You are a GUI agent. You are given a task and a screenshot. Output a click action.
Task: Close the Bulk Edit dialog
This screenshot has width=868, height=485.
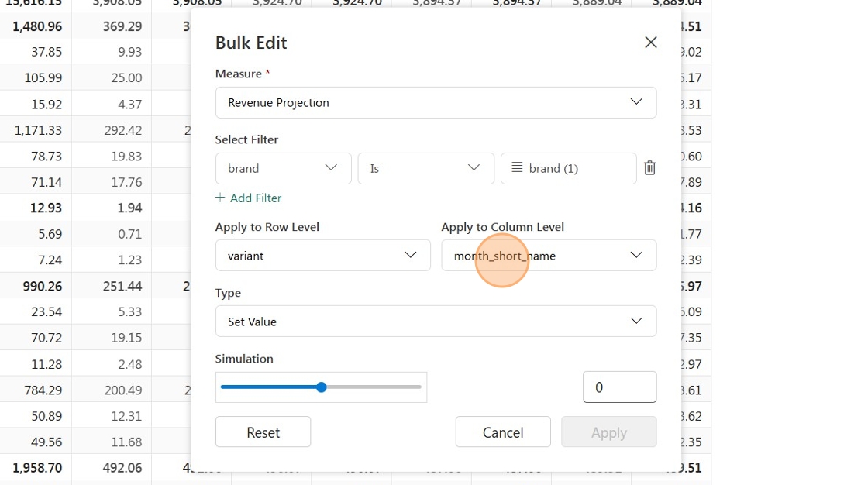pyautogui.click(x=651, y=42)
